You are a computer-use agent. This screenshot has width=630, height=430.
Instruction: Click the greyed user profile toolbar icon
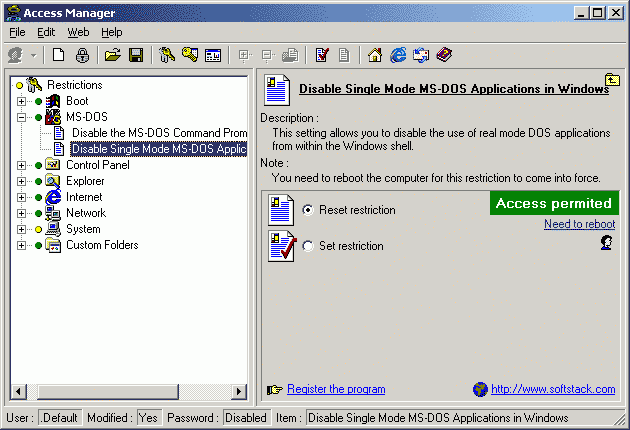(16, 55)
